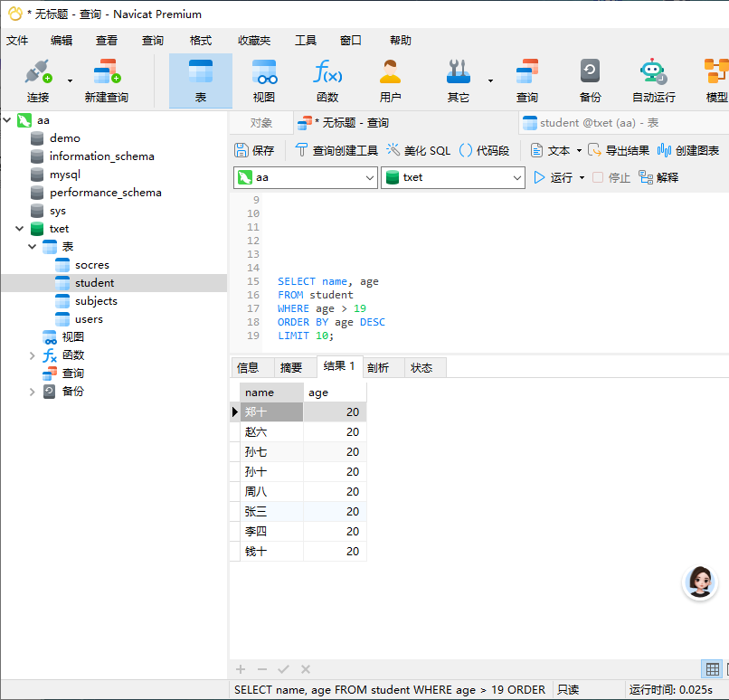Click Create Chart (创建图表)

pyautogui.click(x=688, y=151)
